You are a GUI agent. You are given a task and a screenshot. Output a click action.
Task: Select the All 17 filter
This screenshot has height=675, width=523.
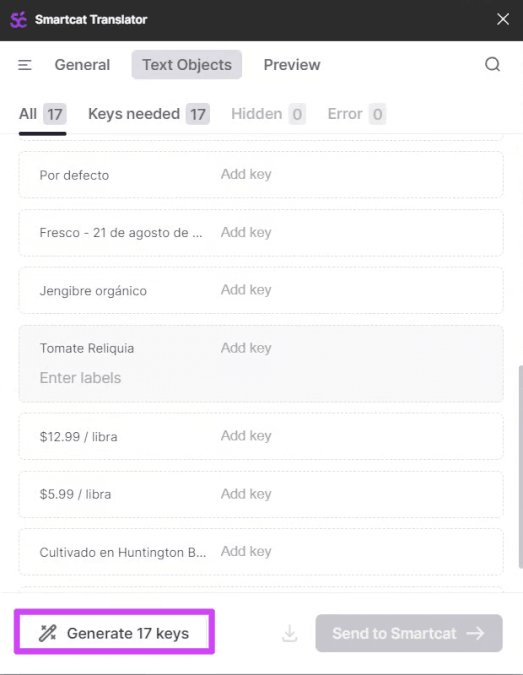pos(42,114)
